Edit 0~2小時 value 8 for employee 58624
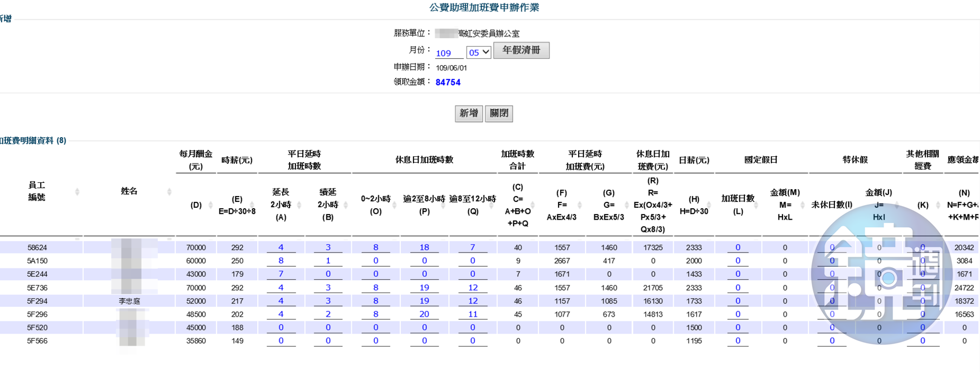The width and height of the screenshot is (980, 372). point(375,247)
